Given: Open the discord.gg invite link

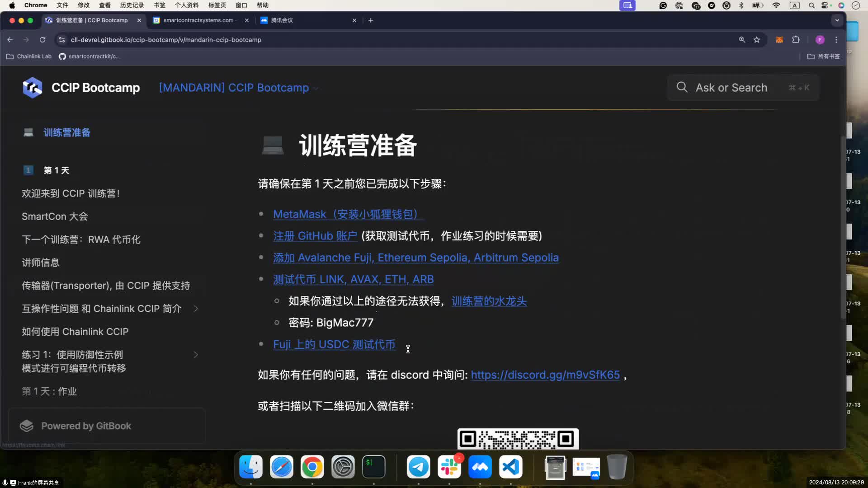Looking at the screenshot, I should click(545, 375).
